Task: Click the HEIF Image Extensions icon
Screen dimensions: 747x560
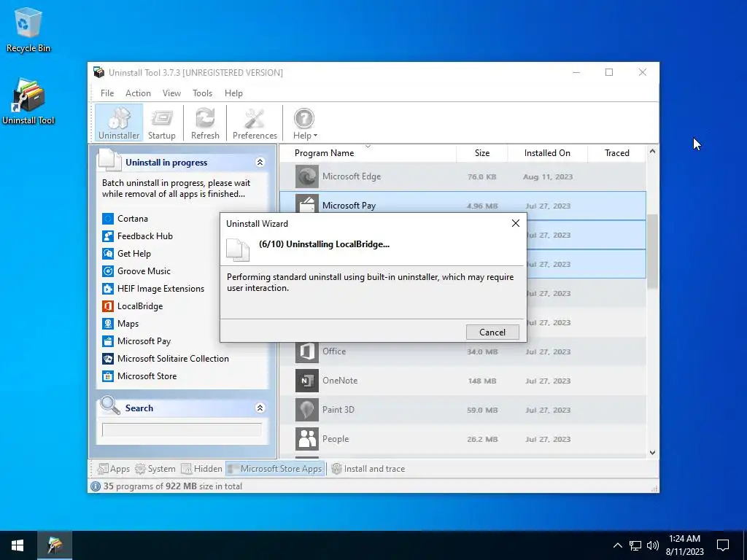Action: (108, 289)
